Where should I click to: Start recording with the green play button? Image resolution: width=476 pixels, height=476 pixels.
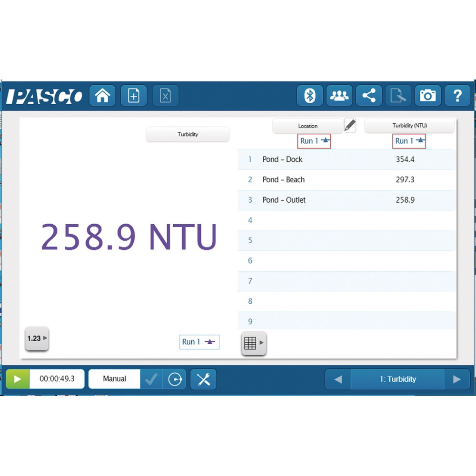point(18,379)
